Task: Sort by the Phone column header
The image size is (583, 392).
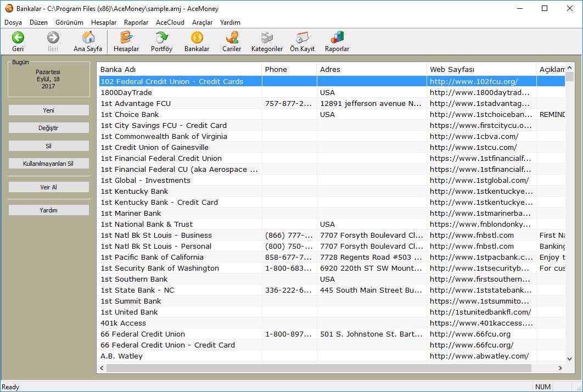Action: coord(289,69)
